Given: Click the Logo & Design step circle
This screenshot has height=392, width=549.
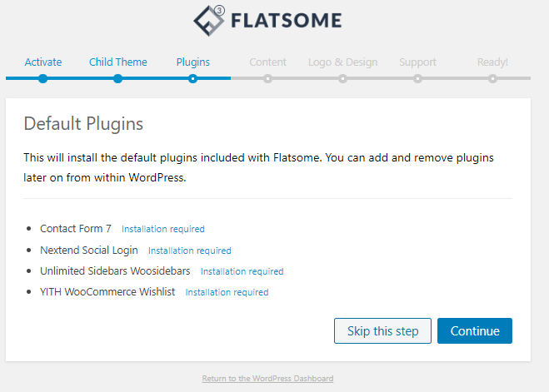Looking at the screenshot, I should point(342,79).
